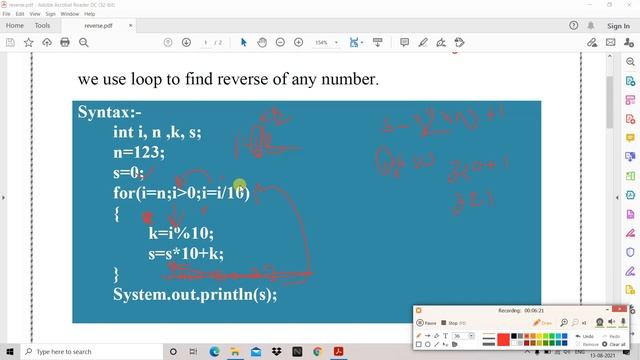Select recorder rectangle shape tool
The image size is (640, 360).
[418, 344]
